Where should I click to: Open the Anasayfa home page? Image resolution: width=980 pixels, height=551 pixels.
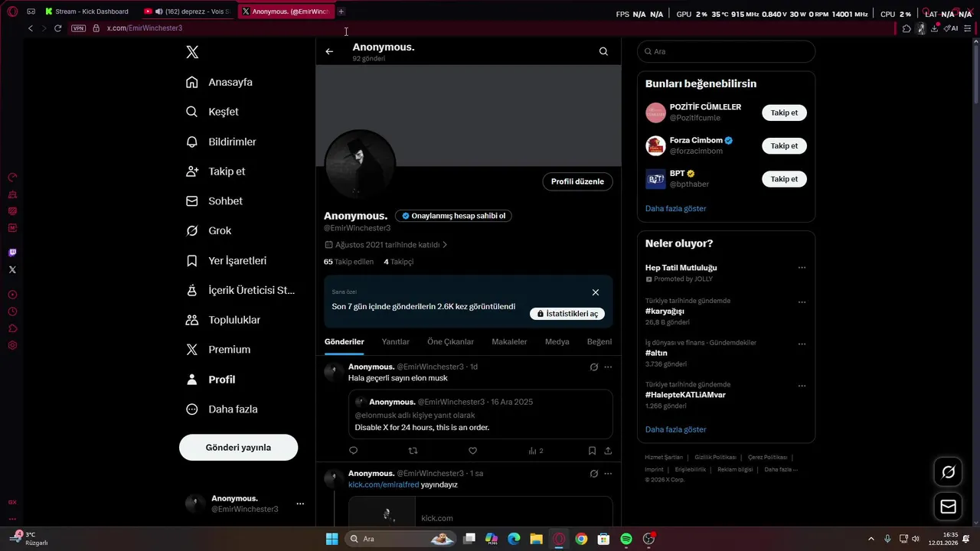[x=220, y=82]
